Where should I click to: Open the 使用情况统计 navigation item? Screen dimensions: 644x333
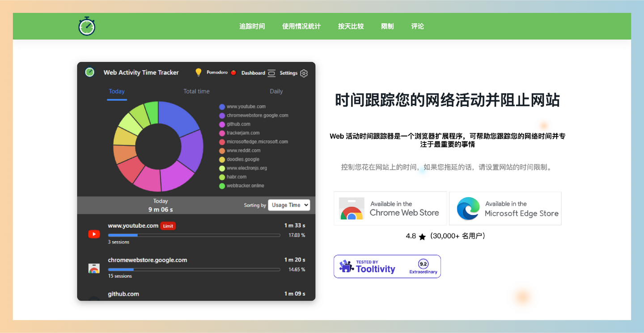tap(301, 26)
